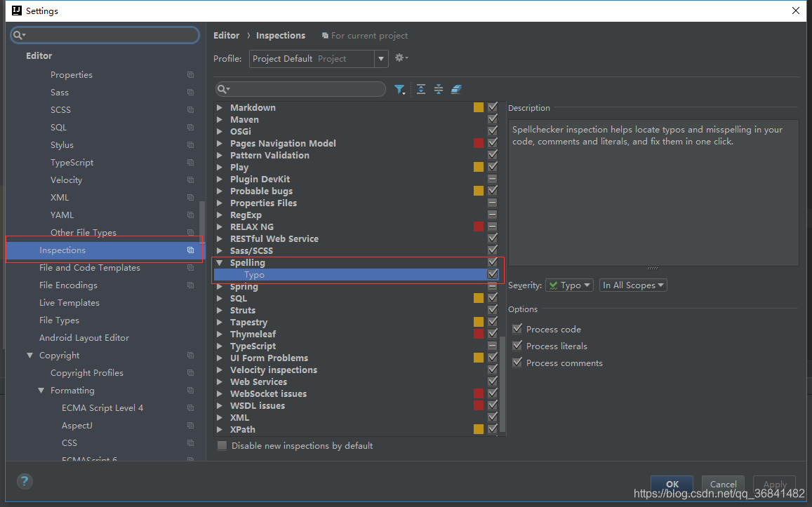This screenshot has width=812, height=507.
Task: Click the inspections list vertical scrollbar
Action: pos(502,384)
